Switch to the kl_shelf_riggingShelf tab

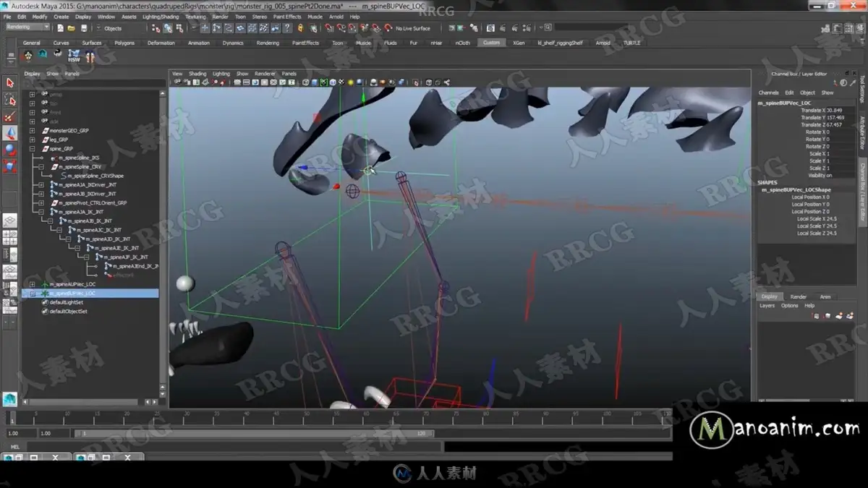(560, 43)
